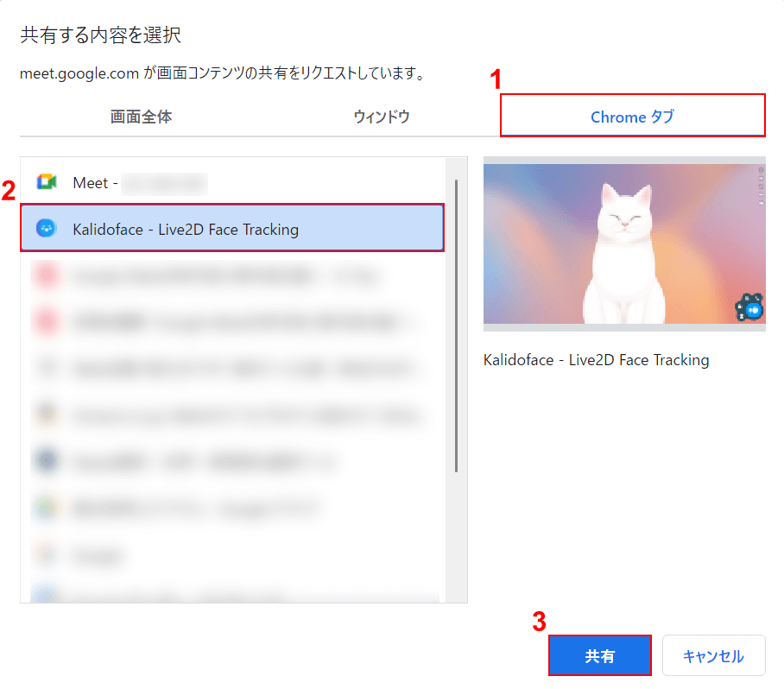
Task: Click the small control icons at preview's top-right
Action: 761,186
